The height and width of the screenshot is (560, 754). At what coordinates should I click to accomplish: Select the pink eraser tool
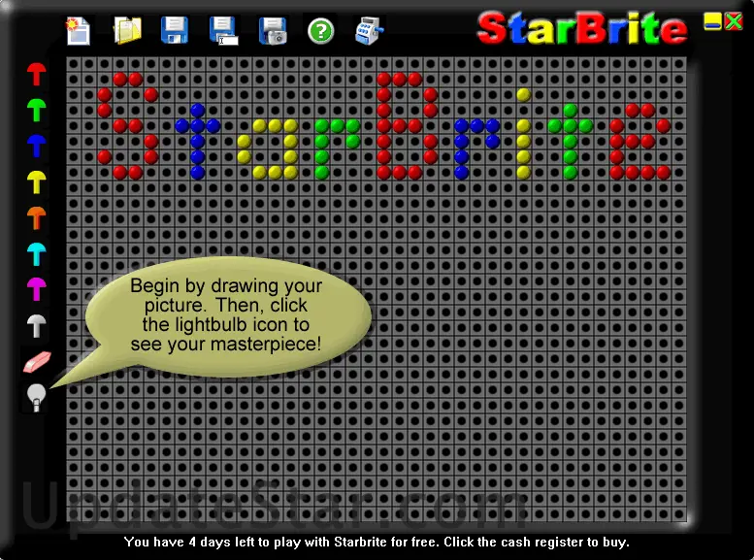pyautogui.click(x=37, y=362)
